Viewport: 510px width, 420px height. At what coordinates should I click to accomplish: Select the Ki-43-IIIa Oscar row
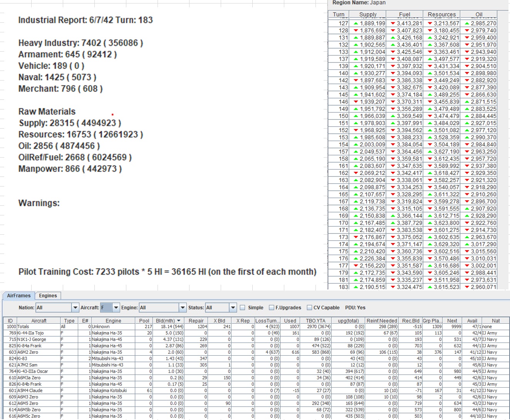(x=256, y=371)
